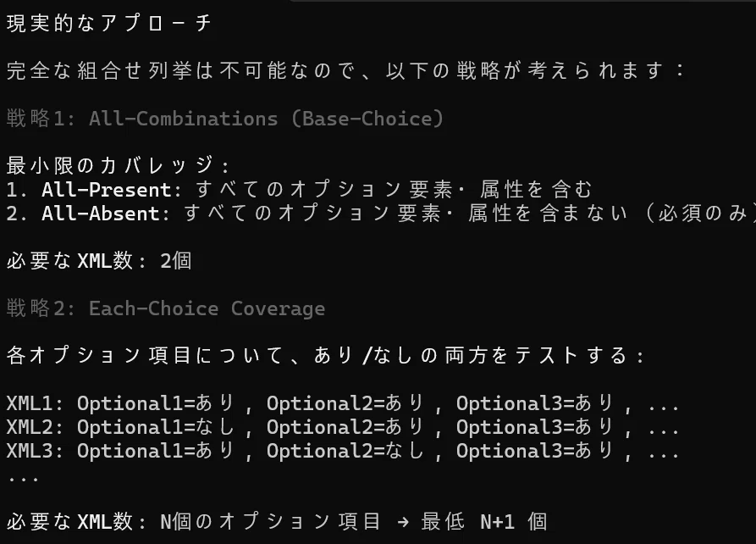Click the bold text All-Absent

(101, 214)
